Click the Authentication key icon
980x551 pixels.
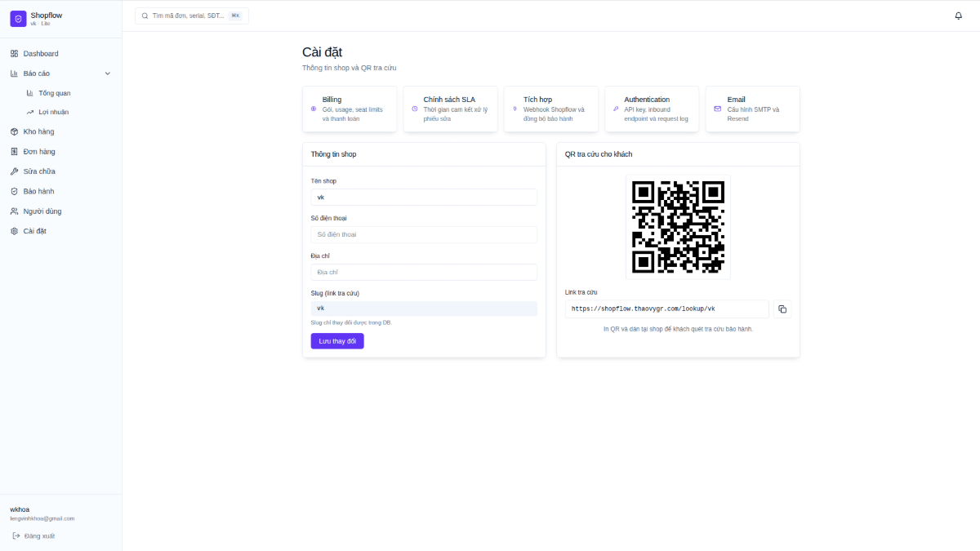(x=616, y=109)
